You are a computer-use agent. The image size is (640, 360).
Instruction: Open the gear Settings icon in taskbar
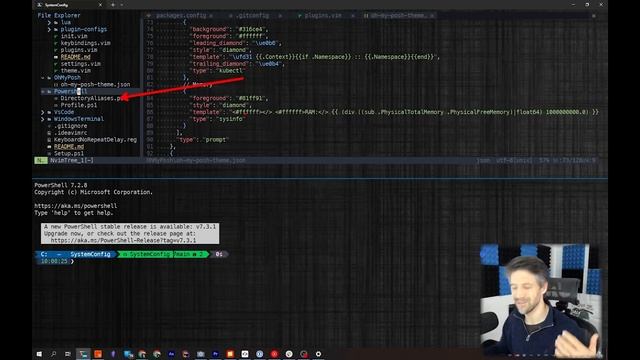(318, 354)
